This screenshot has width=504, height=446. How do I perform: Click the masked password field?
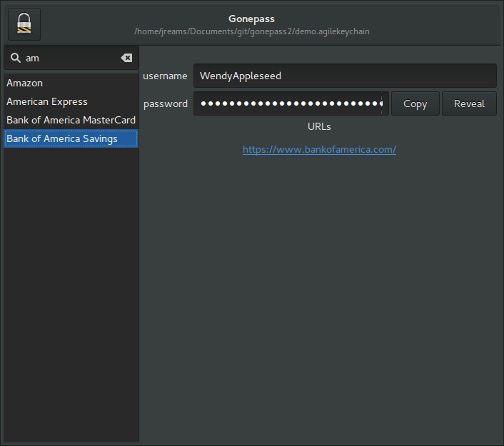pos(291,103)
